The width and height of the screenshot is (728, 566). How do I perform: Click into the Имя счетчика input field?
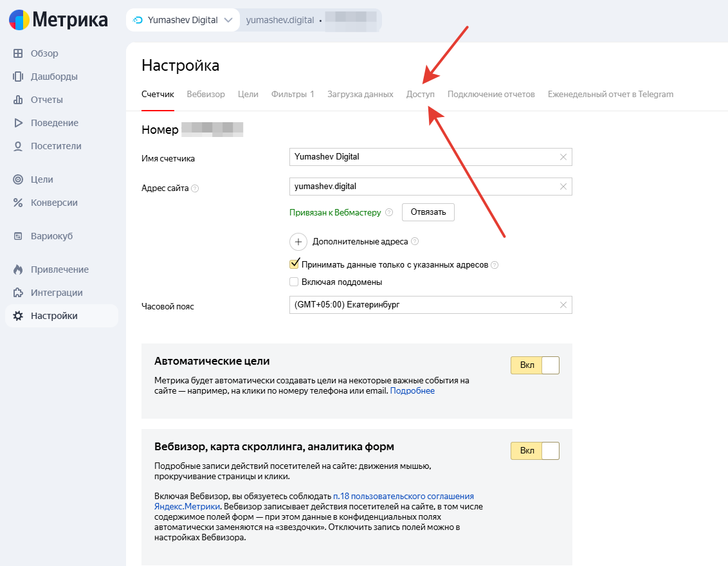(x=430, y=157)
